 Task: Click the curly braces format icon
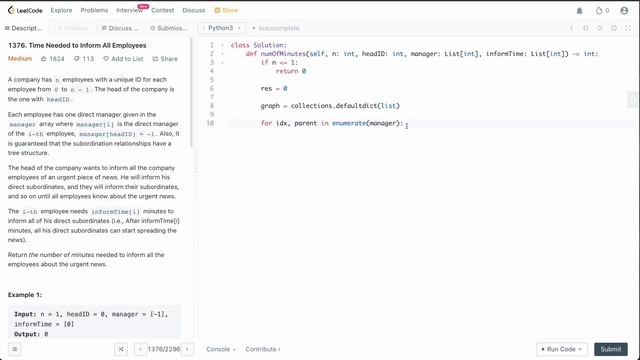586,28
